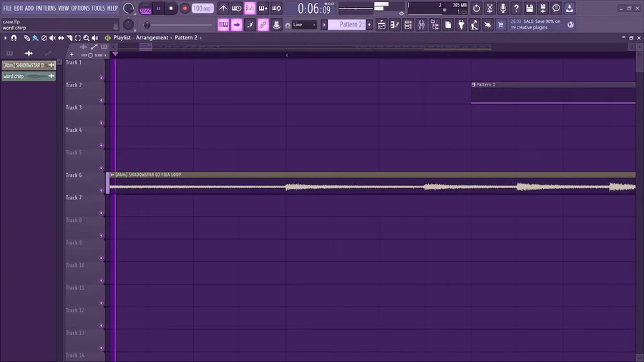Select the Slip tool in playlist
The image size is (644, 362).
pos(61,38)
